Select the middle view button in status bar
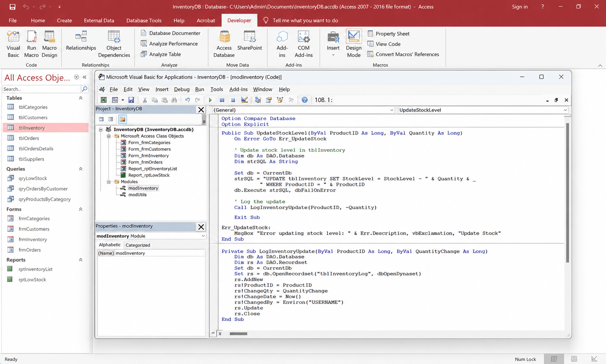This screenshot has width=606, height=364. (x=574, y=359)
